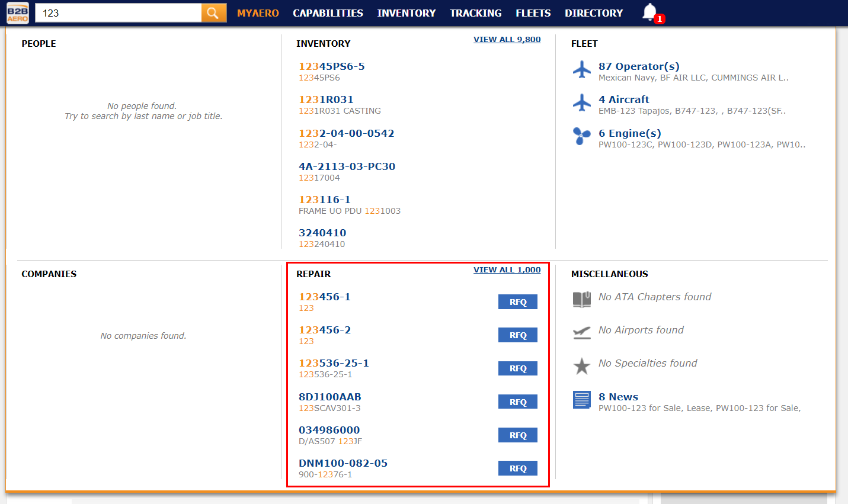848x504 pixels.
Task: Open repair part 123456-2
Action: pos(325,330)
